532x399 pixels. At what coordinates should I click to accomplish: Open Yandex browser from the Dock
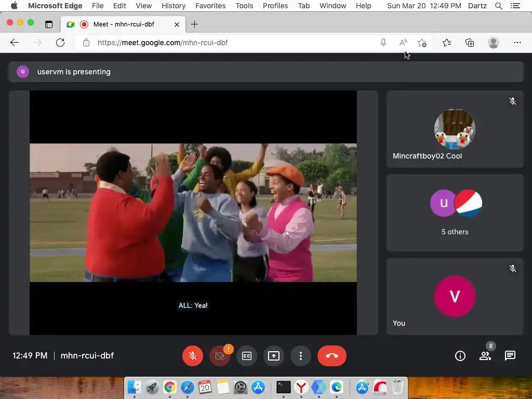point(301,387)
